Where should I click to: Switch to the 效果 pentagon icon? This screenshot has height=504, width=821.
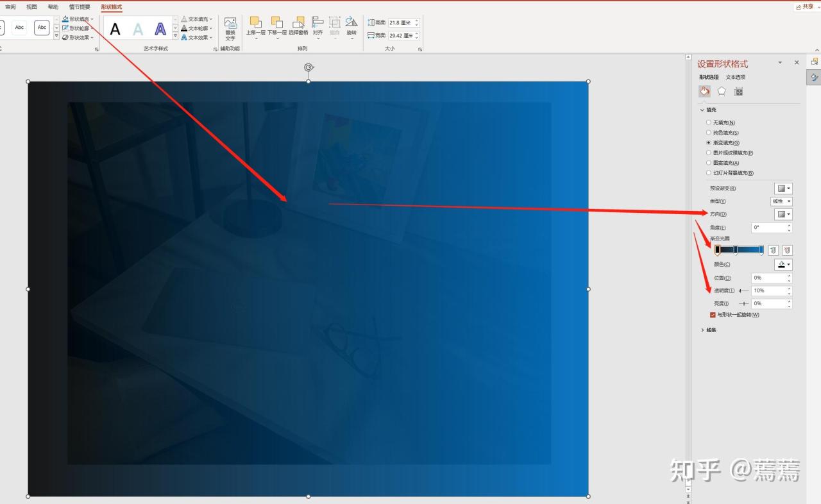[722, 92]
